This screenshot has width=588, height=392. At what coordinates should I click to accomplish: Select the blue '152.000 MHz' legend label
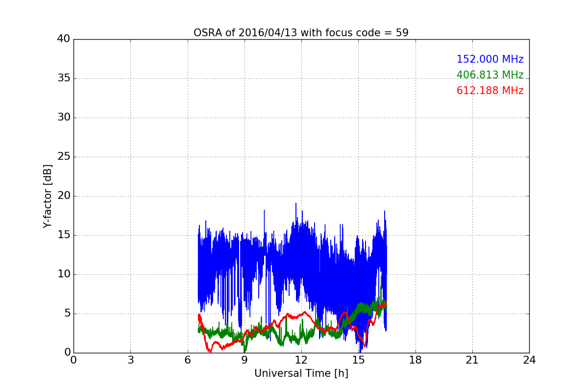490,59
